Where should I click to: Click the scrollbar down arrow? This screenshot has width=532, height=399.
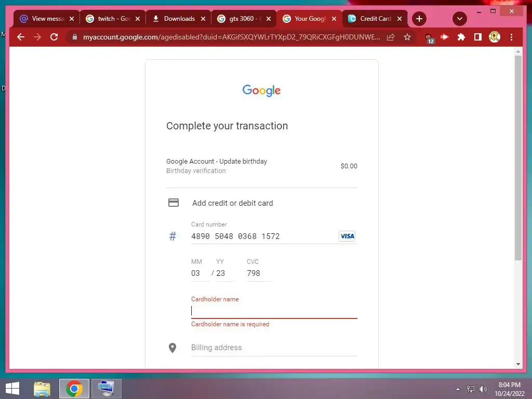[x=518, y=364]
